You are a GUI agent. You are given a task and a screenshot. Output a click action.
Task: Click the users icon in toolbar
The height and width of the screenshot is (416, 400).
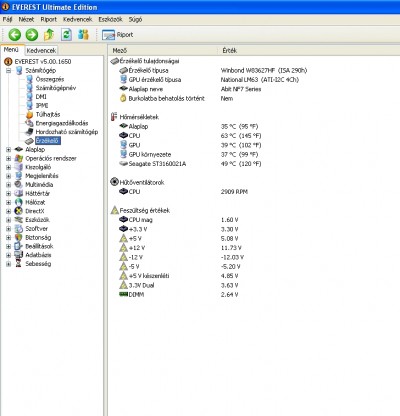click(x=83, y=34)
